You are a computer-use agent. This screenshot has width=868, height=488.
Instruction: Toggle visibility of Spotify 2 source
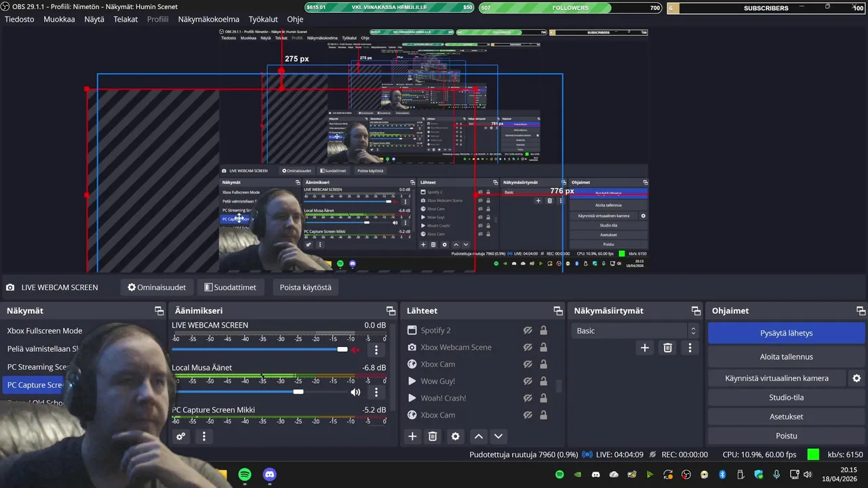[528, 330]
